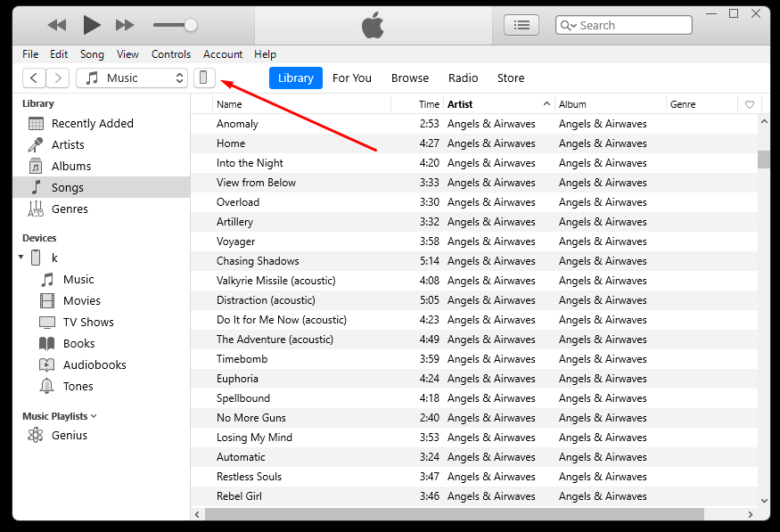Open the search magnifier options dropdown

(568, 25)
